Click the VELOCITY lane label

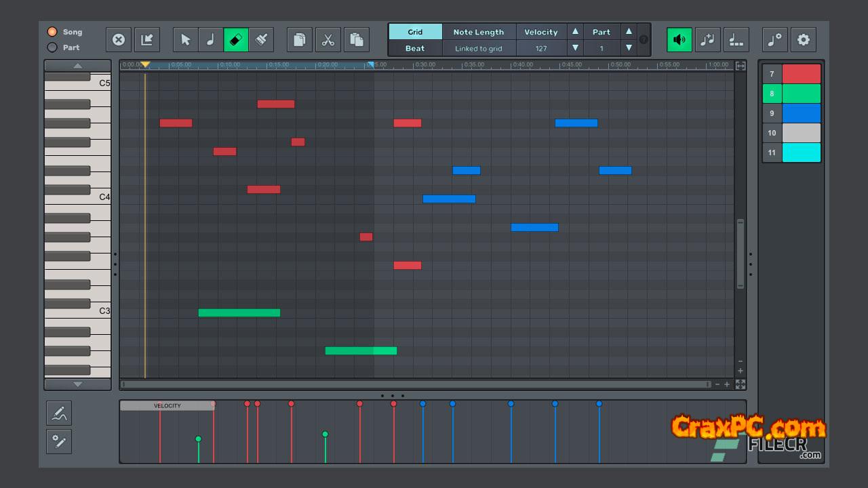(x=167, y=406)
